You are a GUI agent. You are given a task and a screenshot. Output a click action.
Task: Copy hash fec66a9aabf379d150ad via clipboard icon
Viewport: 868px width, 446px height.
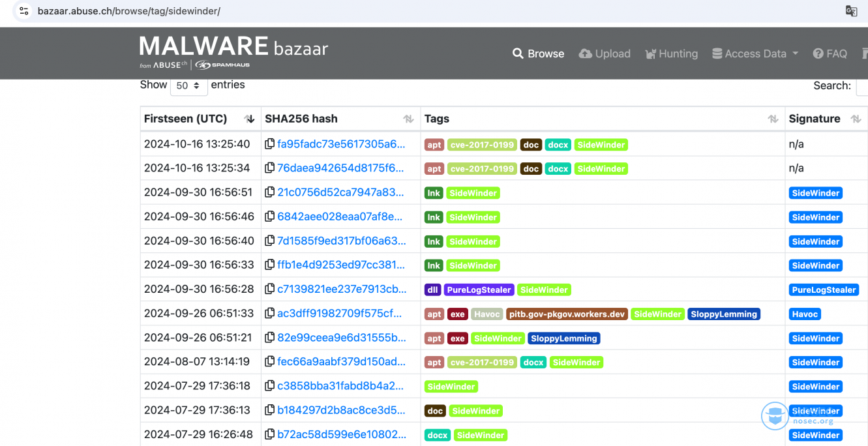269,362
